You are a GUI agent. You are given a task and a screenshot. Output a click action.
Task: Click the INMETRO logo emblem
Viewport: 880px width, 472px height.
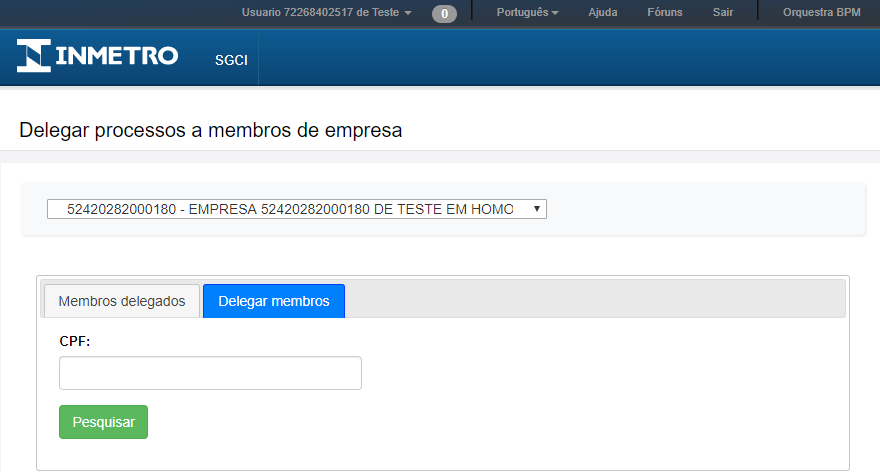[33, 56]
